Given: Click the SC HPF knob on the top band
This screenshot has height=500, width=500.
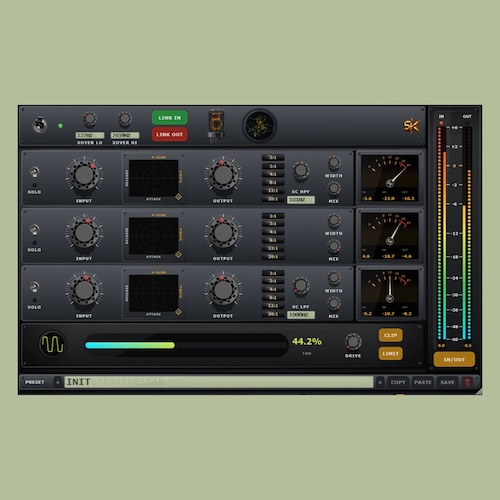Looking at the screenshot, I should point(301,170).
